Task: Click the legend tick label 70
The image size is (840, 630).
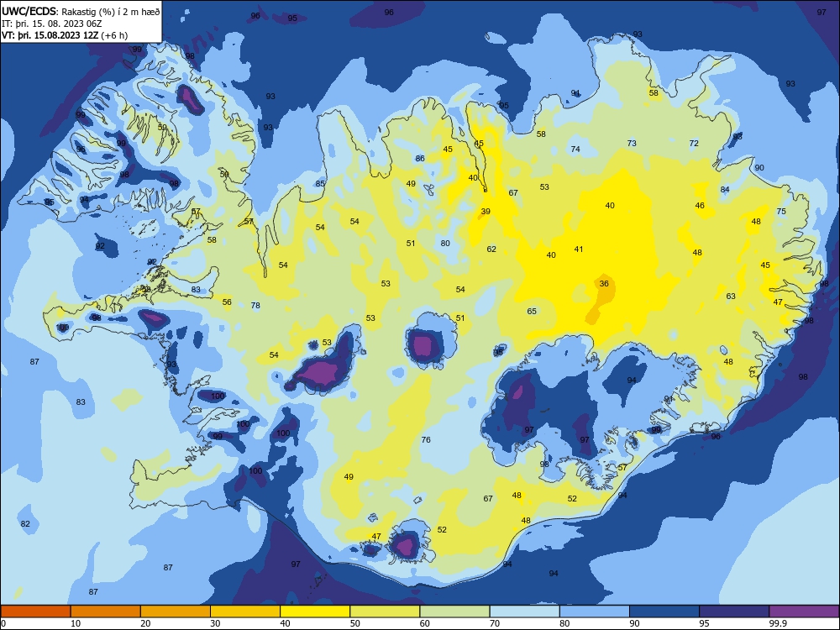Action: (495, 623)
